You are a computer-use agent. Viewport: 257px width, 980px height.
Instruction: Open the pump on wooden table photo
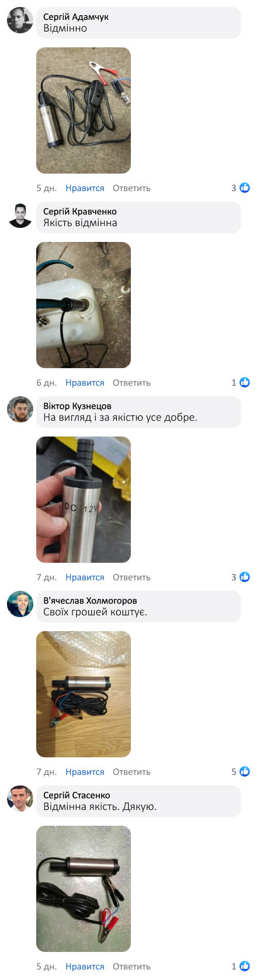tap(84, 694)
